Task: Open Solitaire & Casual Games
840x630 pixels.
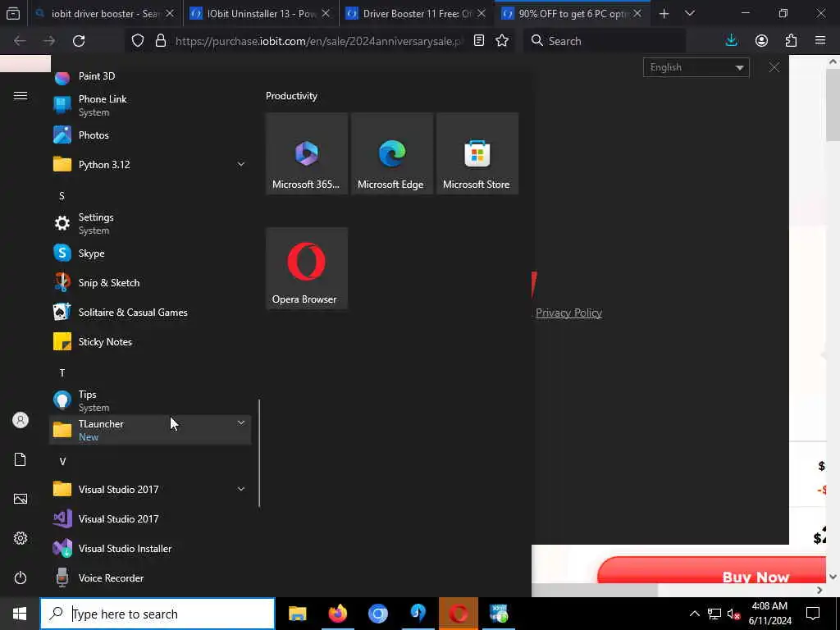Action: point(150,312)
